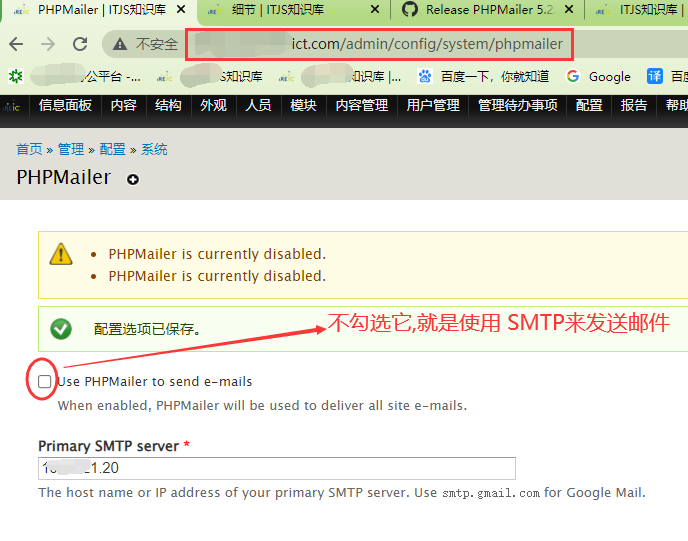This screenshot has width=688, height=541.
Task: Open the 用户管理 admin menu
Action: click(x=433, y=105)
